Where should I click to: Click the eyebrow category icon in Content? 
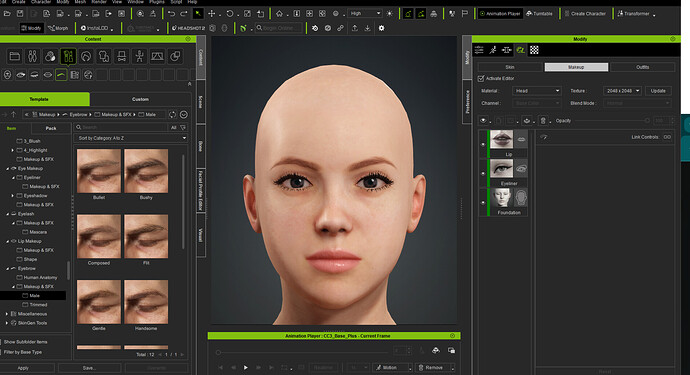coord(61,75)
